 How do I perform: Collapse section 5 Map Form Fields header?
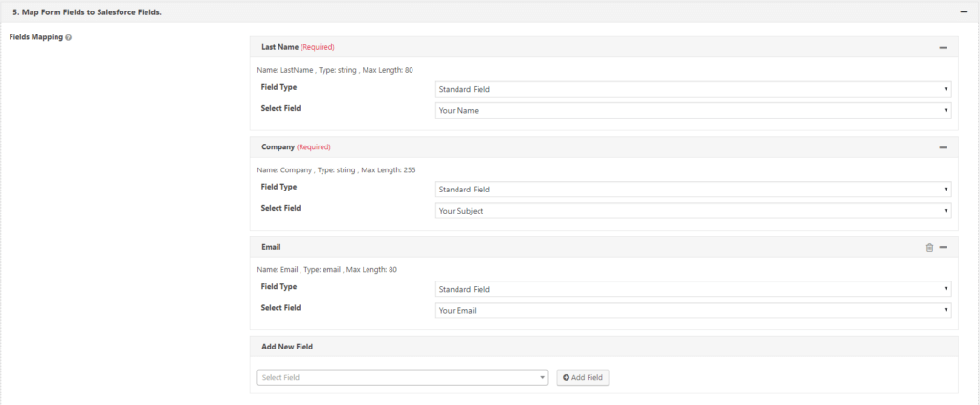[963, 11]
